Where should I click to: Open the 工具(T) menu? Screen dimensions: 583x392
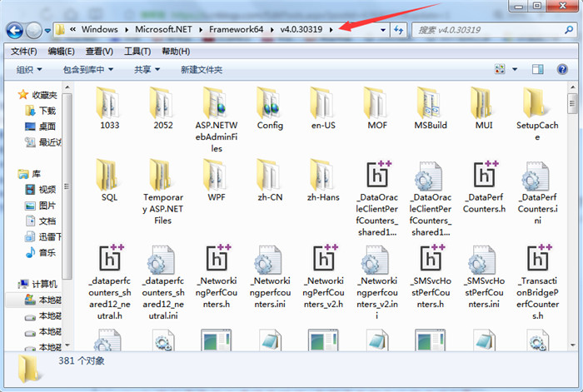tap(137, 52)
